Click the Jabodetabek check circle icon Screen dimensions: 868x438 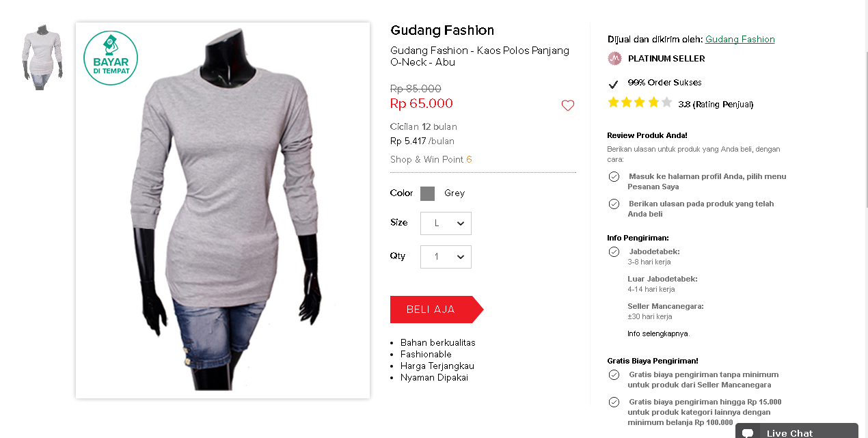click(614, 251)
